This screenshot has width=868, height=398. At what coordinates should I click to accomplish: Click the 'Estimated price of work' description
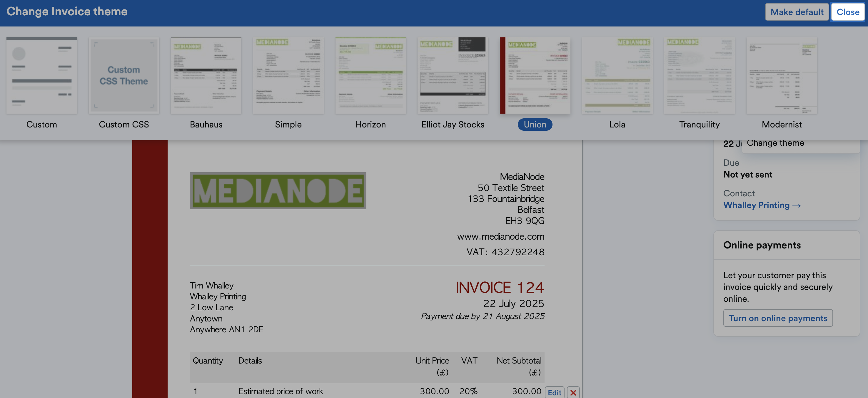tap(280, 391)
